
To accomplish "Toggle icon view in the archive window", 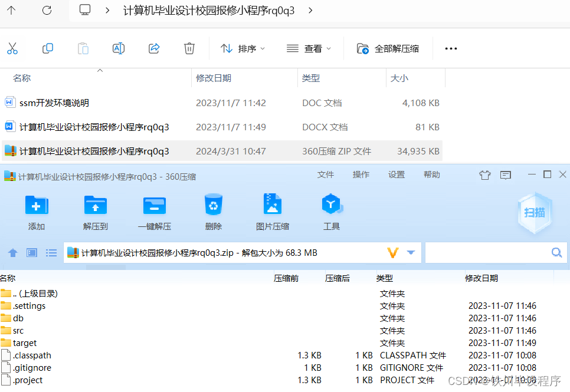I will click(x=32, y=252).
